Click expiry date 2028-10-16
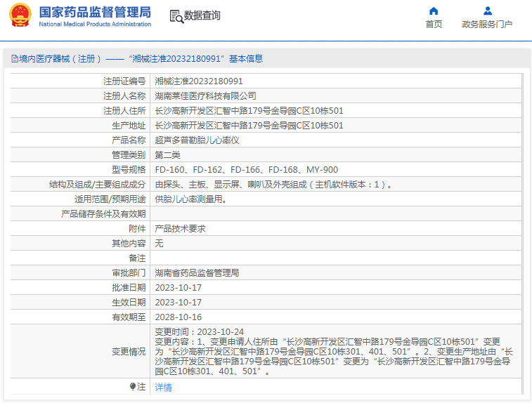Image resolution: width=532 pixels, height=403 pixels. pyautogui.click(x=178, y=317)
